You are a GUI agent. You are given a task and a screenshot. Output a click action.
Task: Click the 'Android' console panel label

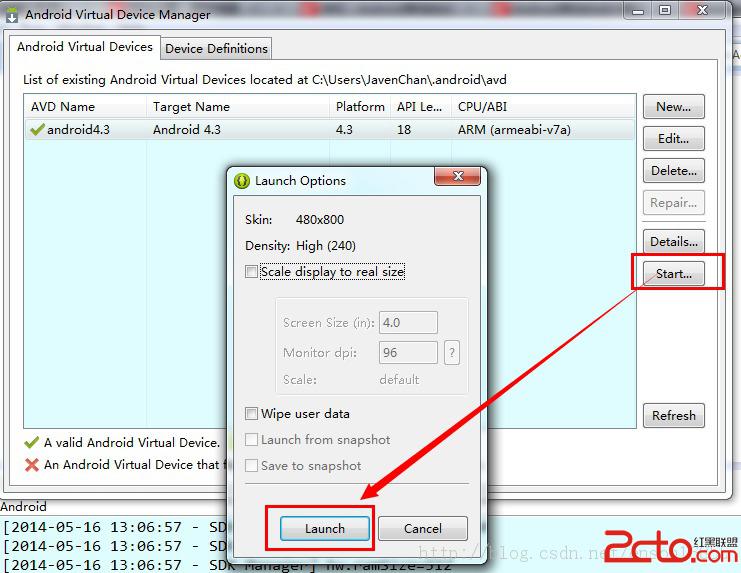coord(24,506)
